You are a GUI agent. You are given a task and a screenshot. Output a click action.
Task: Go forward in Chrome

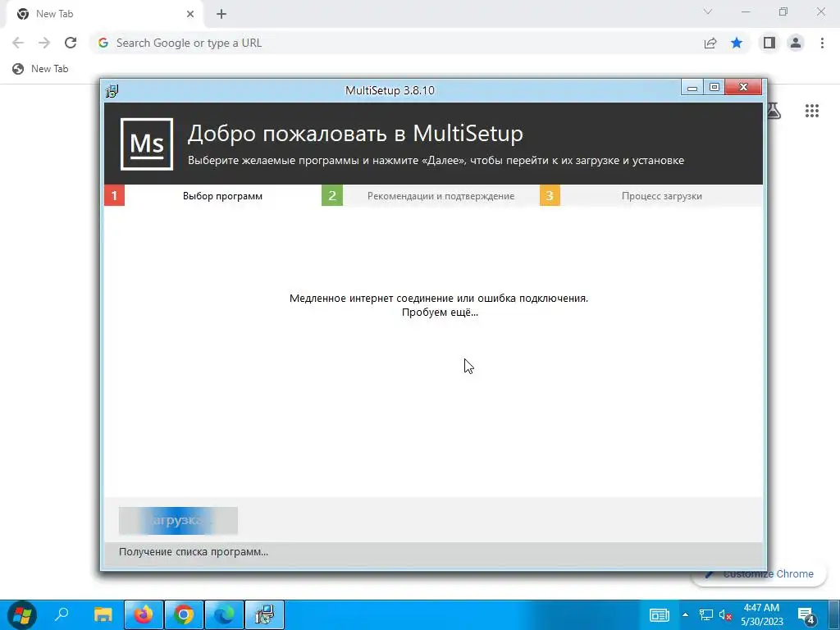tap(44, 43)
